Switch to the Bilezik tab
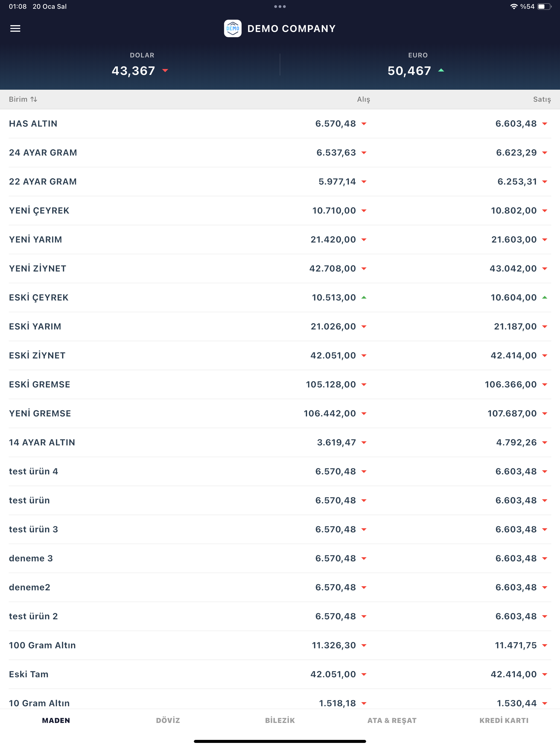560x747 pixels. tap(280, 720)
